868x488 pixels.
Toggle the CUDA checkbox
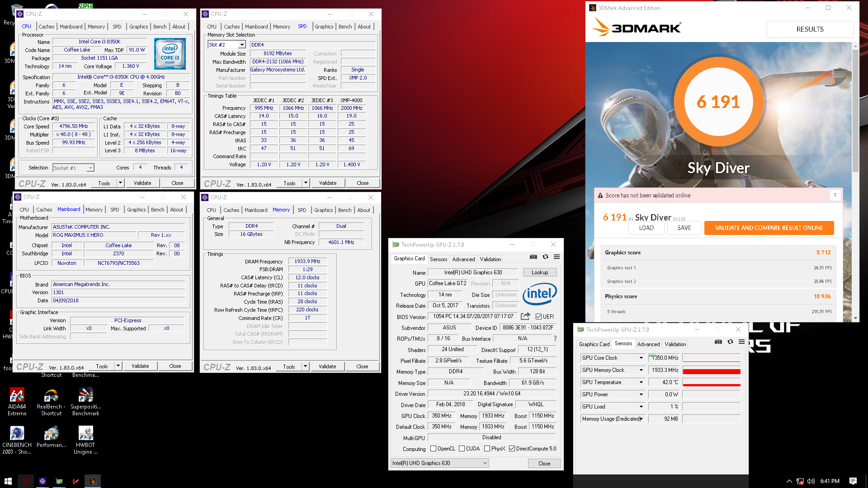click(x=462, y=449)
